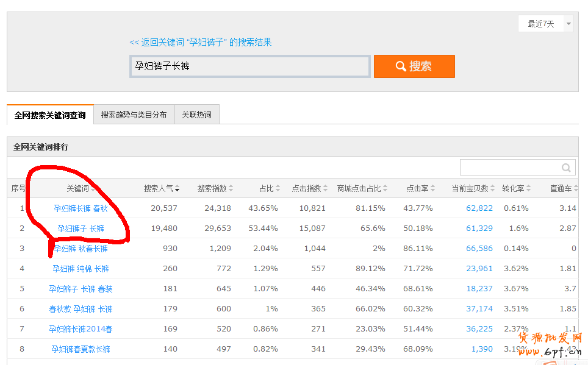Switch to 搜索趋势与类目分布 tab
Image resolution: width=588 pixels, height=365 pixels.
coord(134,115)
